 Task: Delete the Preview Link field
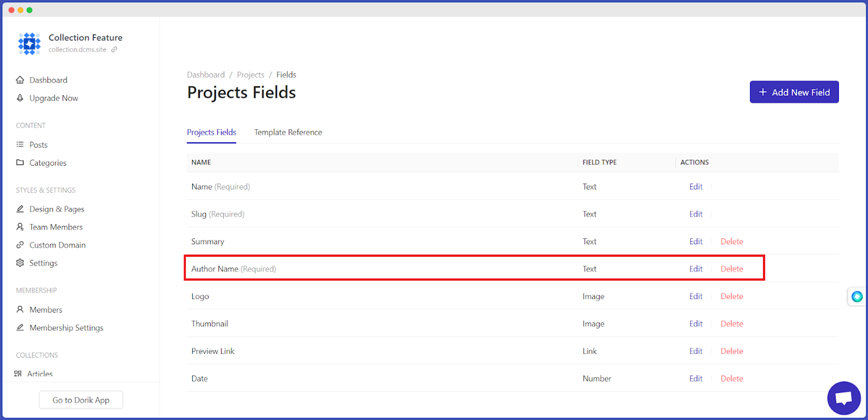[x=732, y=351]
